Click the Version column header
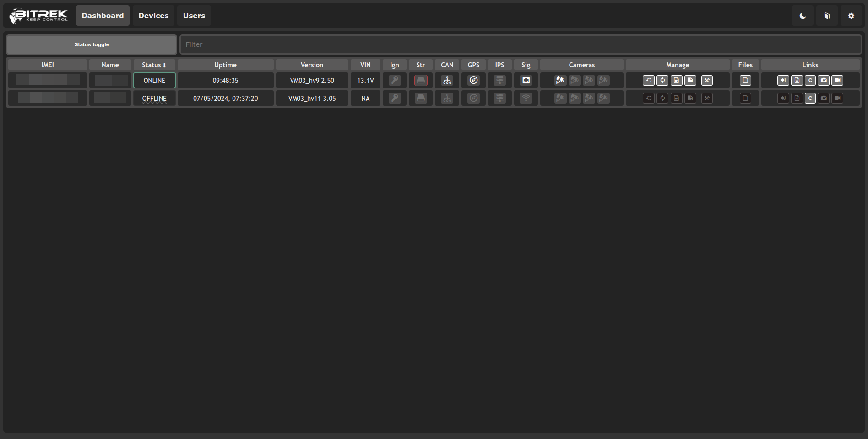This screenshot has height=439, width=868. (312, 65)
